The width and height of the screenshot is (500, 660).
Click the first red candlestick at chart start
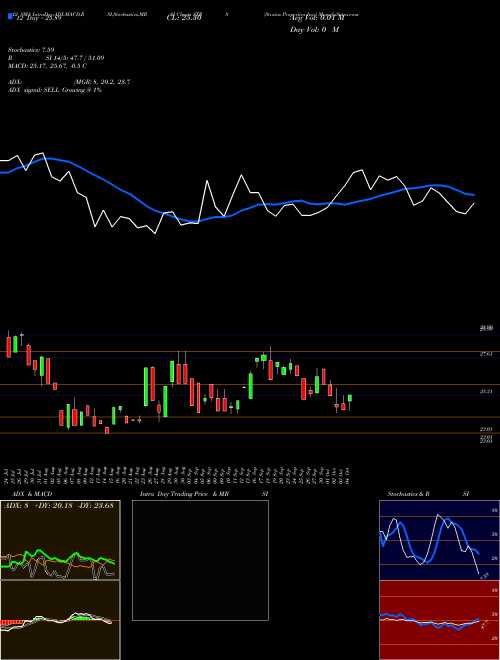(x=8, y=347)
